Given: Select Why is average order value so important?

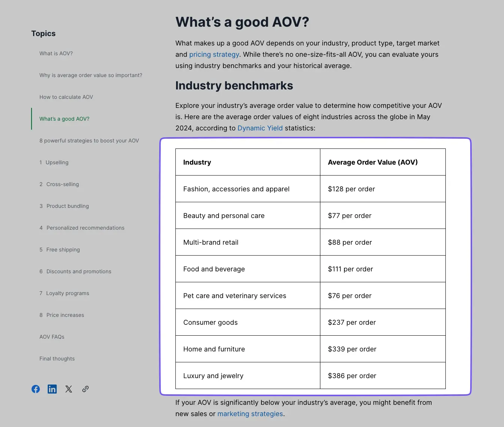Looking at the screenshot, I should 91,75.
